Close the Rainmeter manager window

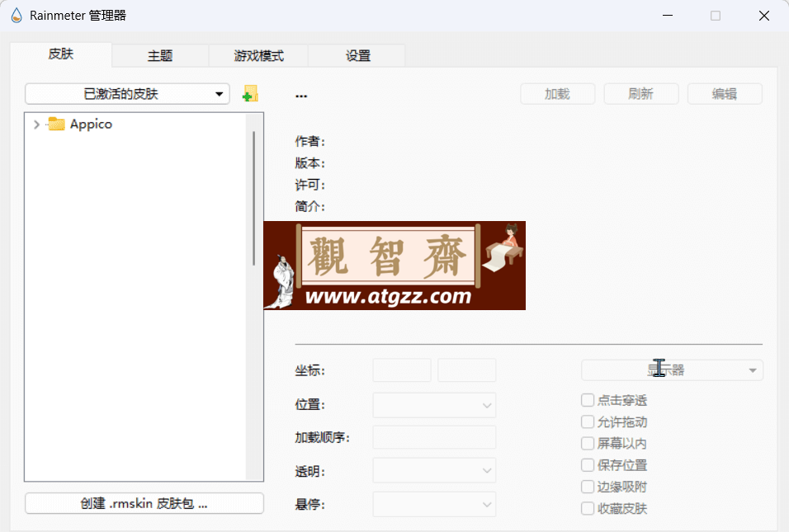pos(764,16)
